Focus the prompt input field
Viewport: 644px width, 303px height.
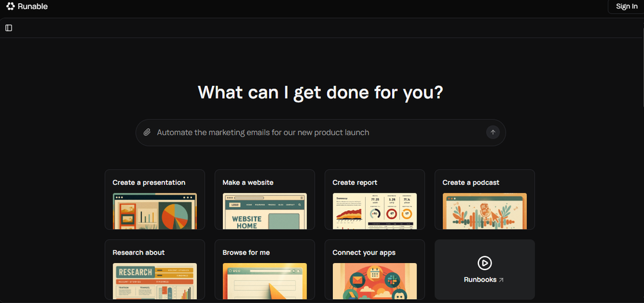coord(320,132)
